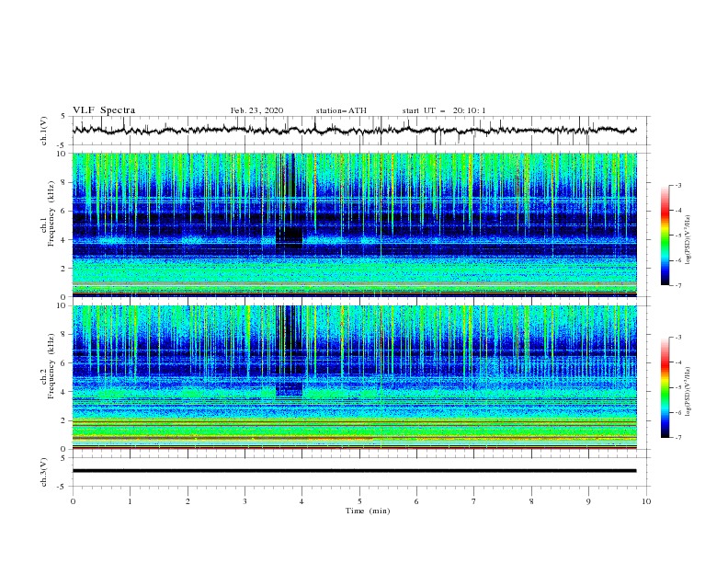Click the time axis tick label "7"

click(x=474, y=501)
